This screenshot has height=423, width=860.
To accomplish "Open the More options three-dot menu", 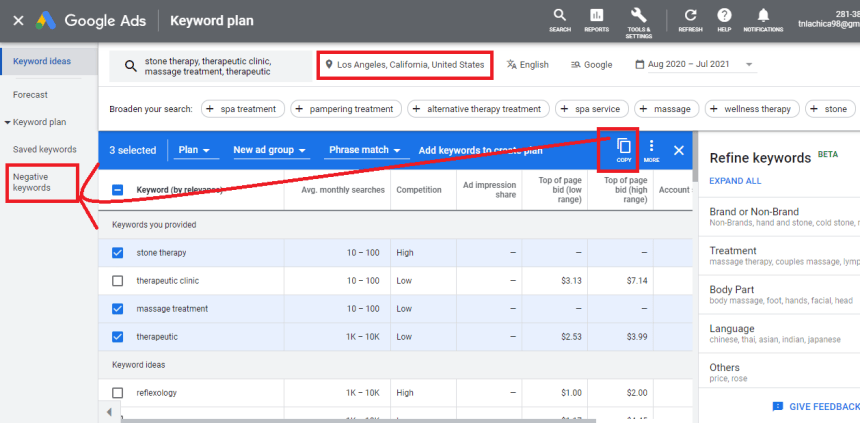I will tap(651, 150).
